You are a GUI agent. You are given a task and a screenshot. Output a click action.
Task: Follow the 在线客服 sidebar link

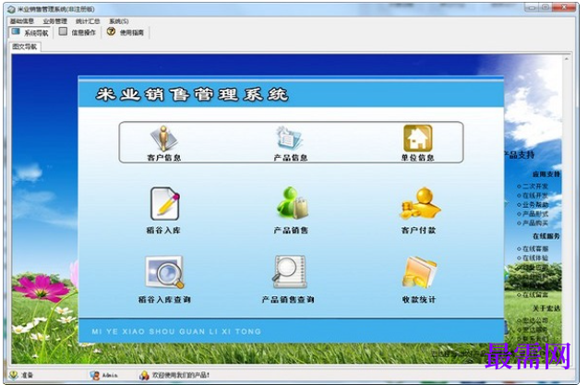coord(533,248)
